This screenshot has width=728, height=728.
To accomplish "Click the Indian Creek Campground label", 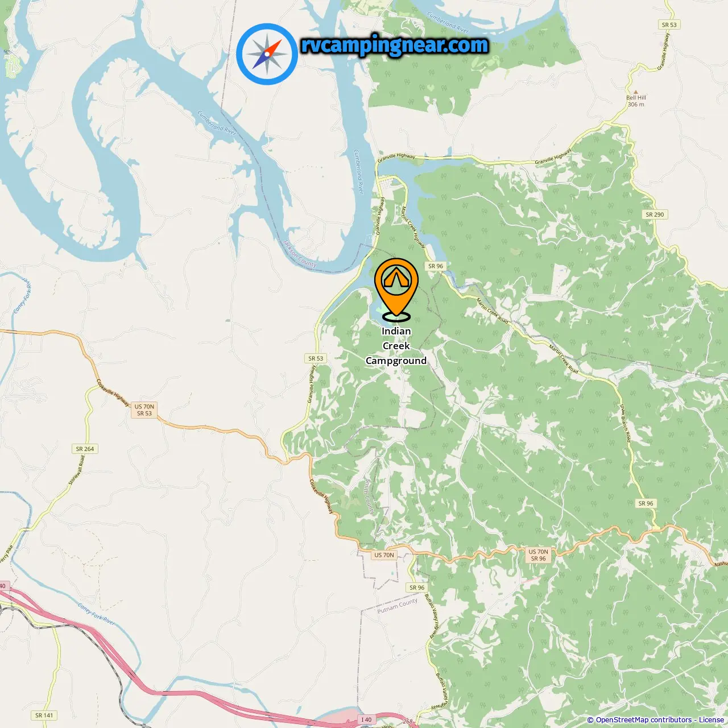I will point(396,346).
